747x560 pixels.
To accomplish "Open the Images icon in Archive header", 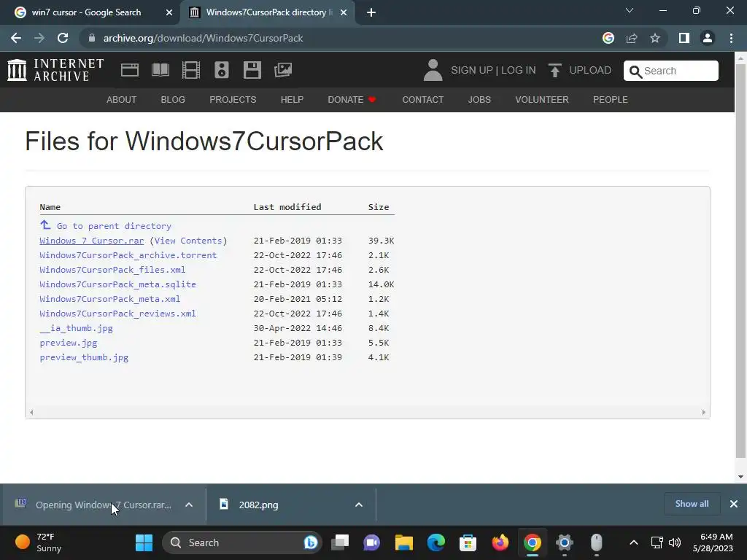I will 283,70.
